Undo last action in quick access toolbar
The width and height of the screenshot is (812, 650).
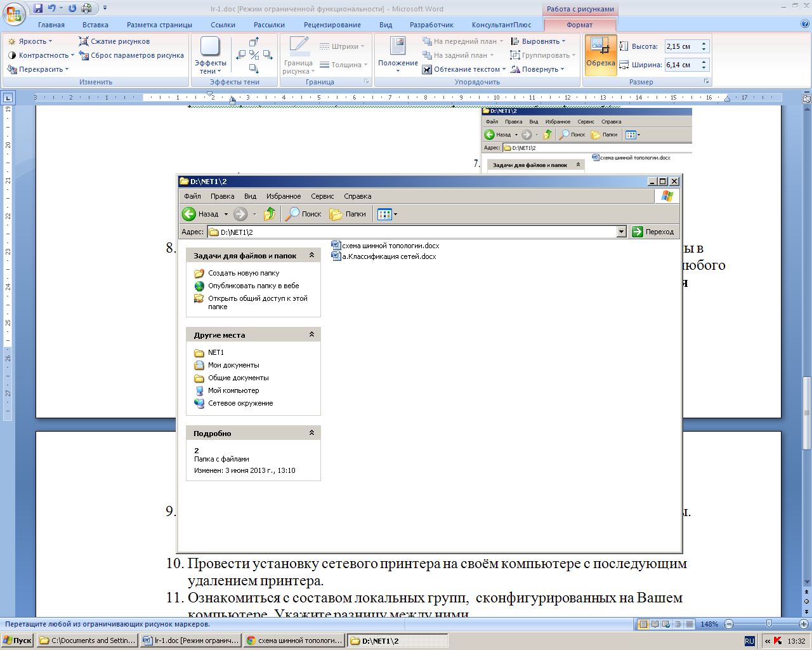tap(52, 8)
